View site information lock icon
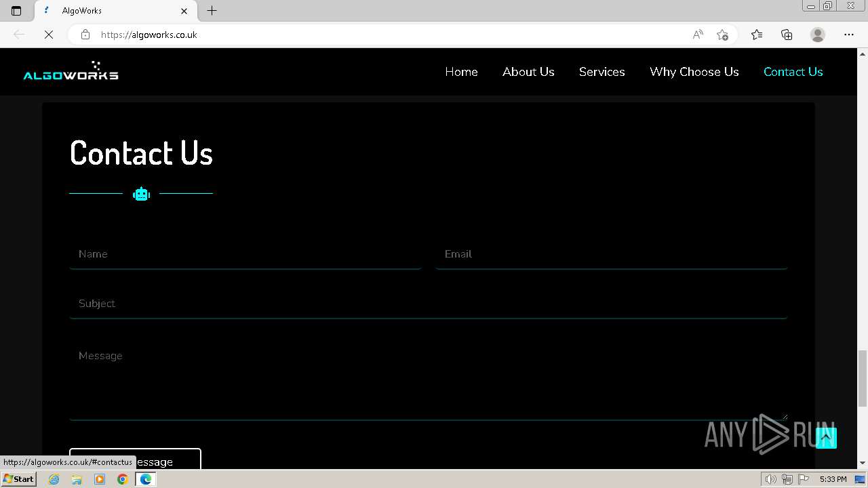Image resolution: width=868 pixels, height=488 pixels. pyautogui.click(x=85, y=35)
